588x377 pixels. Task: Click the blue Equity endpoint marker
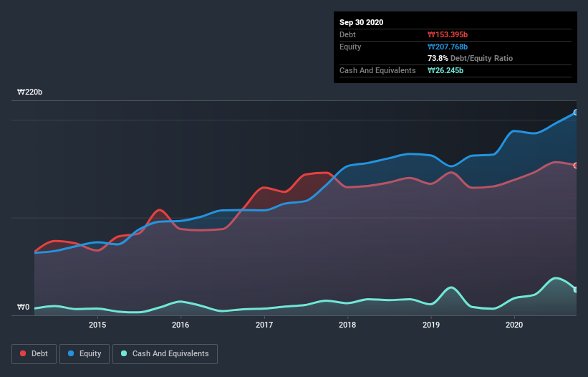click(x=576, y=112)
